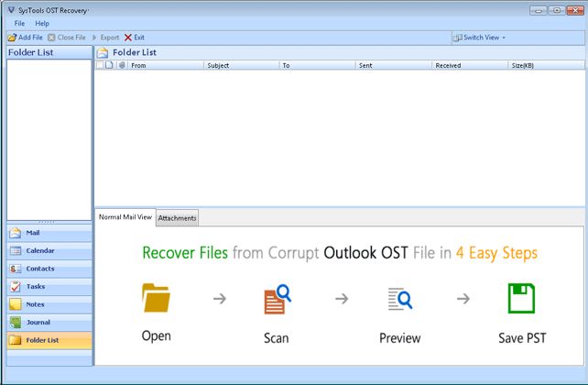Viewport: 588px width, 385px height.
Task: Select the Contacts icon in sidebar
Action: 16,269
